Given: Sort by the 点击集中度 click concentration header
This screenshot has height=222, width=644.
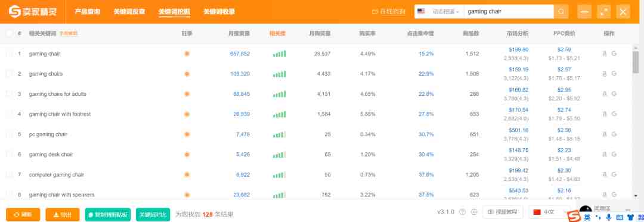Looking at the screenshot, I should tap(420, 33).
